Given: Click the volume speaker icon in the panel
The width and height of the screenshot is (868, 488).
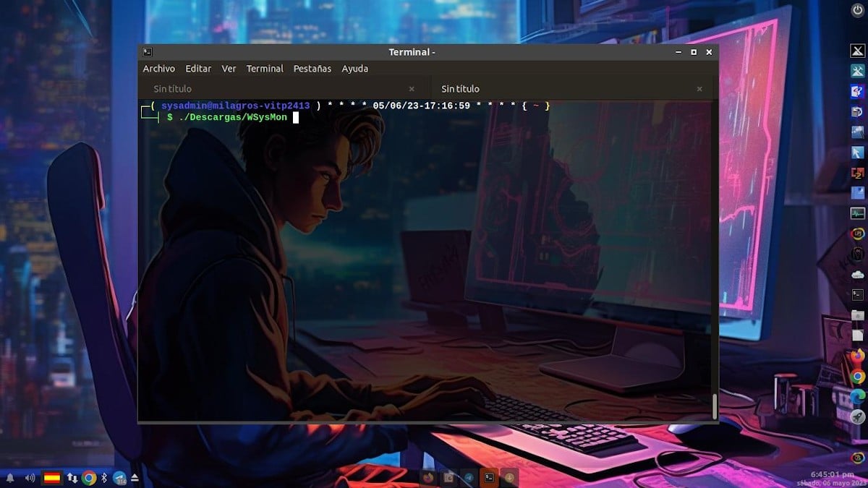Looking at the screenshot, I should tap(30, 478).
